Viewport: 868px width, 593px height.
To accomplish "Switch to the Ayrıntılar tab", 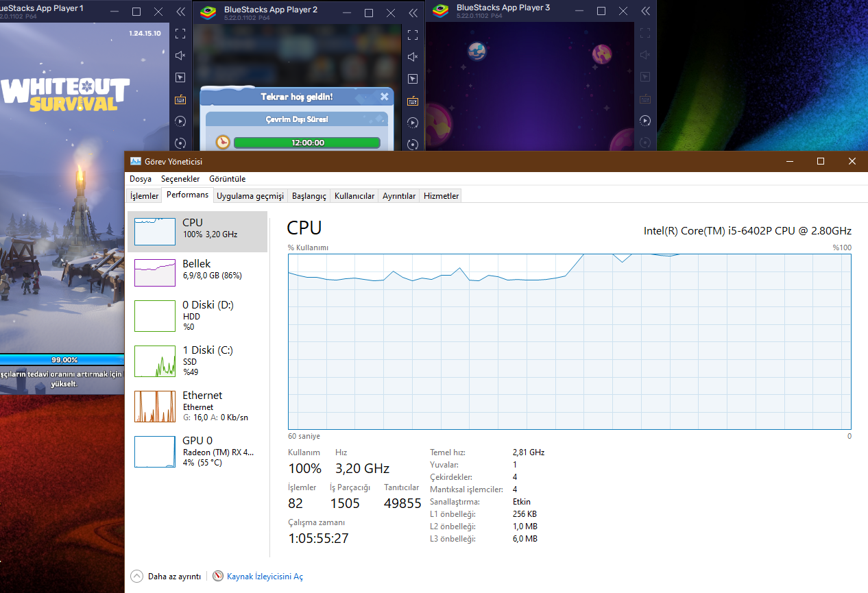I will [399, 196].
